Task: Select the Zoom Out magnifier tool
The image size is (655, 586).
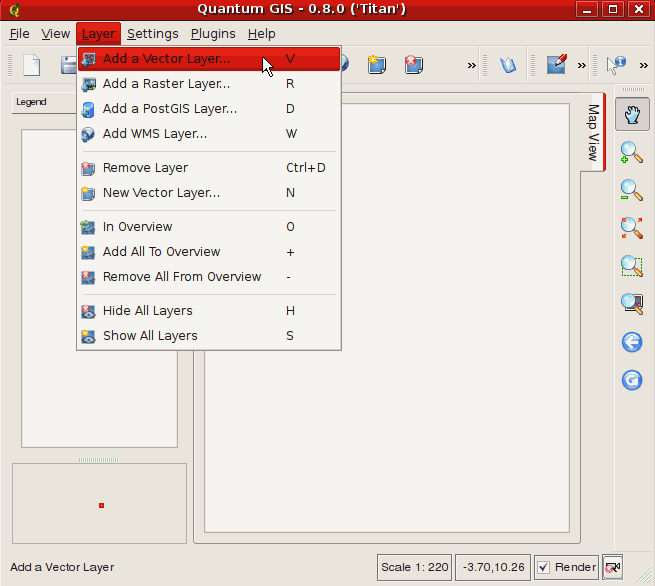Action: (632, 190)
